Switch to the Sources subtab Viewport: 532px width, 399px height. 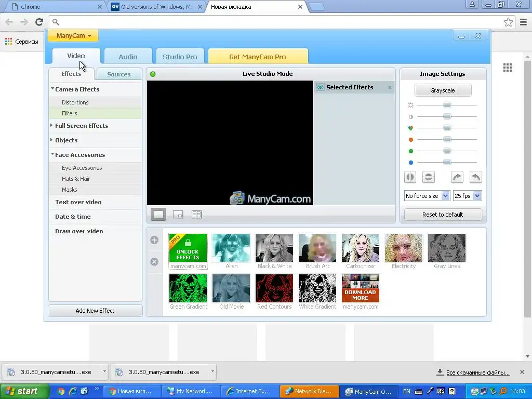point(119,74)
